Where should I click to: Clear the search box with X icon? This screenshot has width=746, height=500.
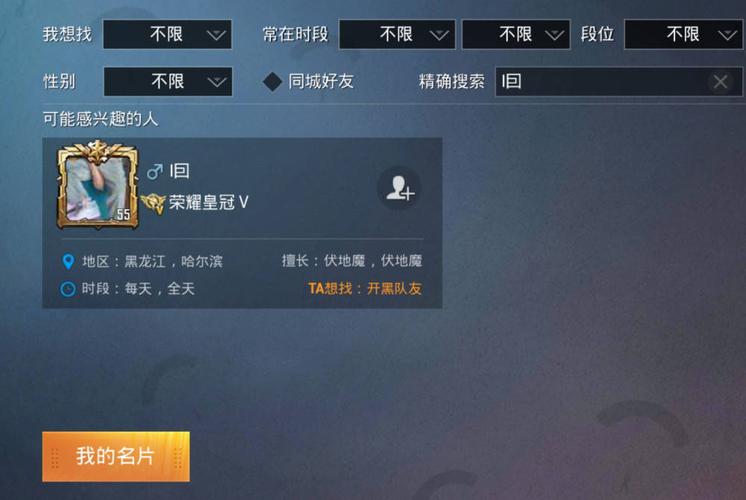coord(720,82)
